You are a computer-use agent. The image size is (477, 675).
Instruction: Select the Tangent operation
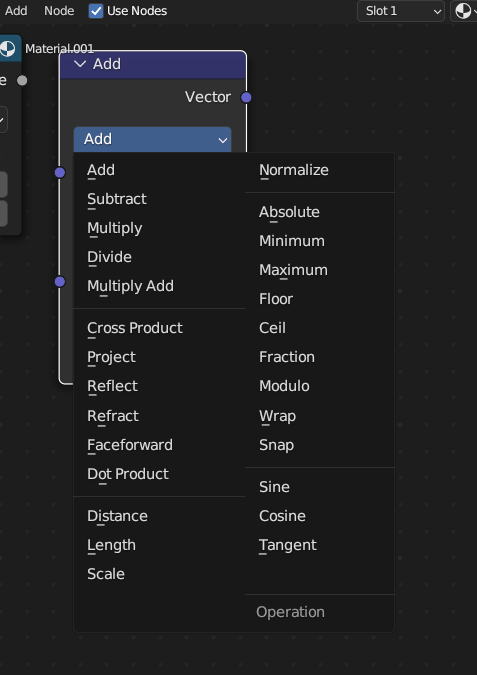320,545
